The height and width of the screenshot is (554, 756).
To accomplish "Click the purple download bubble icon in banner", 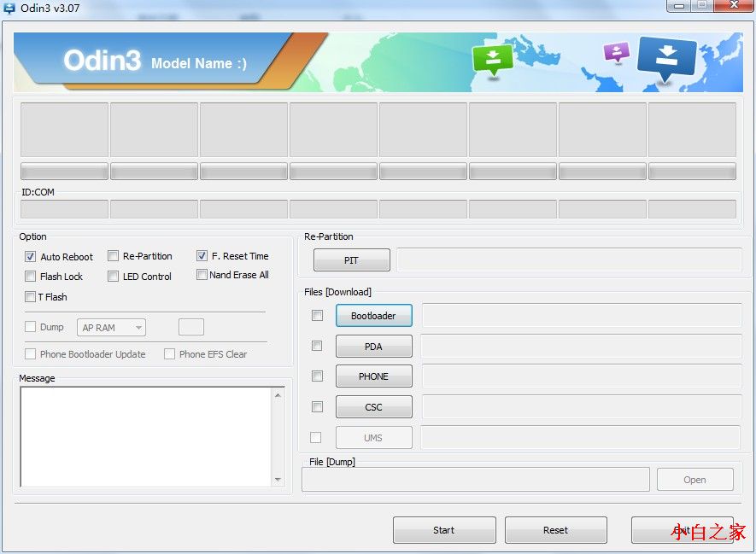I will 617,52.
